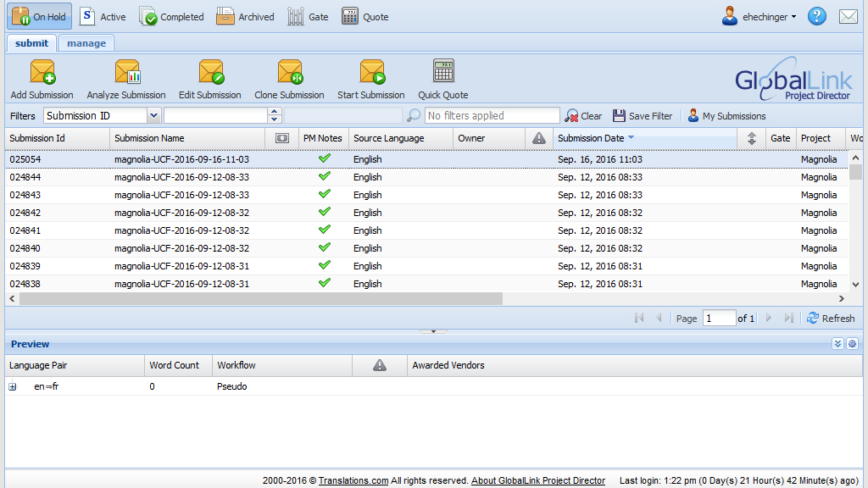The image size is (868, 488).
Task: Expand the en⇒fr language pair row
Action: point(13,386)
